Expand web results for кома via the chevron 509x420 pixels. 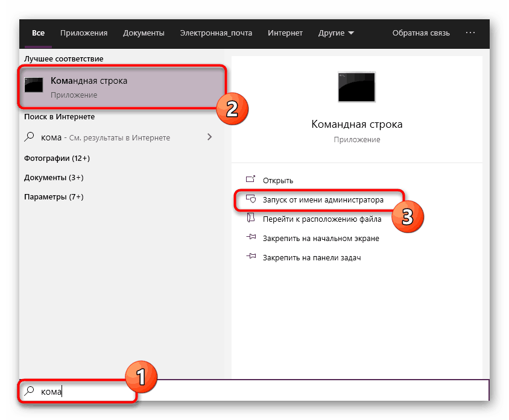pyautogui.click(x=209, y=137)
